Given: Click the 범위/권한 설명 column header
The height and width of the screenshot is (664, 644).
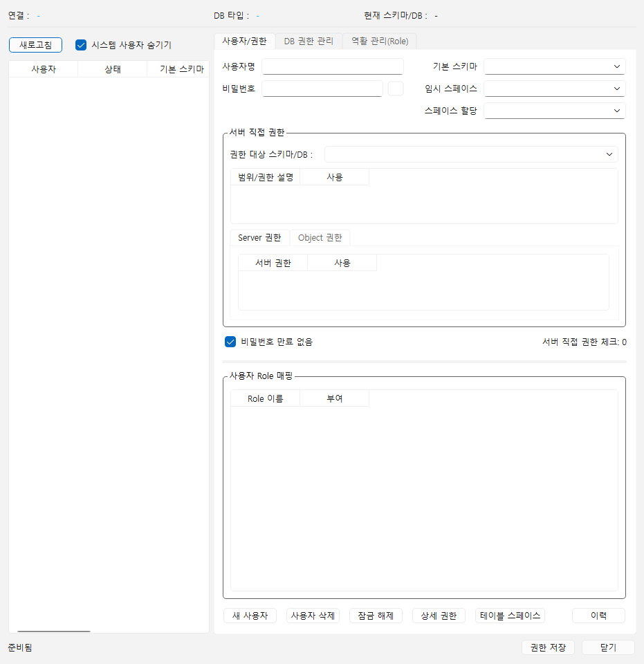Looking at the screenshot, I should tap(266, 177).
